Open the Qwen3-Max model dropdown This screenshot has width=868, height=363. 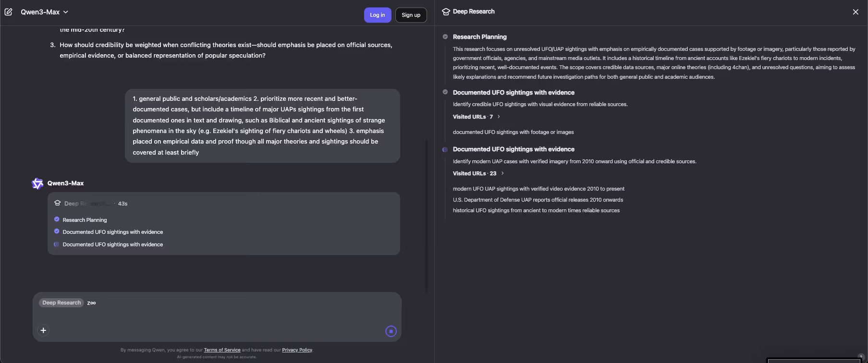click(x=45, y=12)
